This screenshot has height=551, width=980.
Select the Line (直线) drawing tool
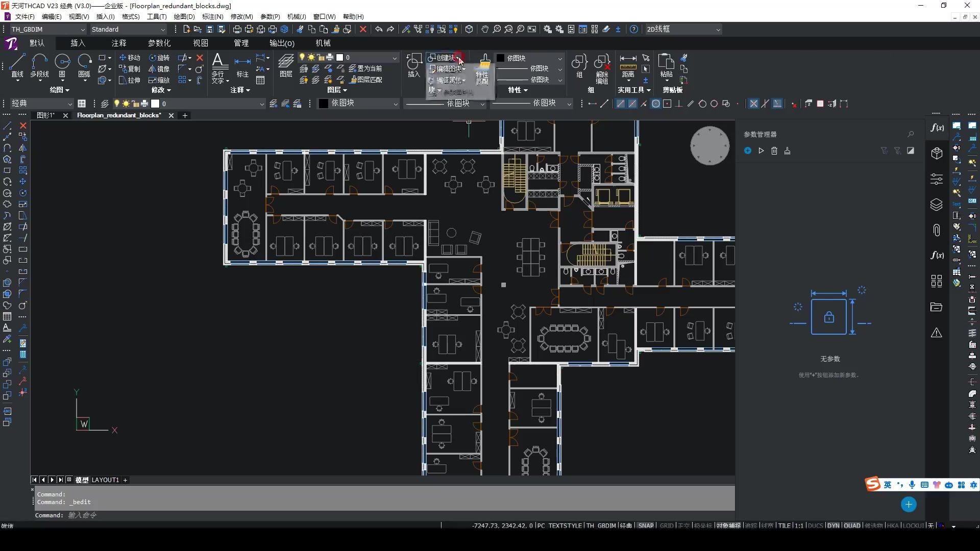point(17,65)
